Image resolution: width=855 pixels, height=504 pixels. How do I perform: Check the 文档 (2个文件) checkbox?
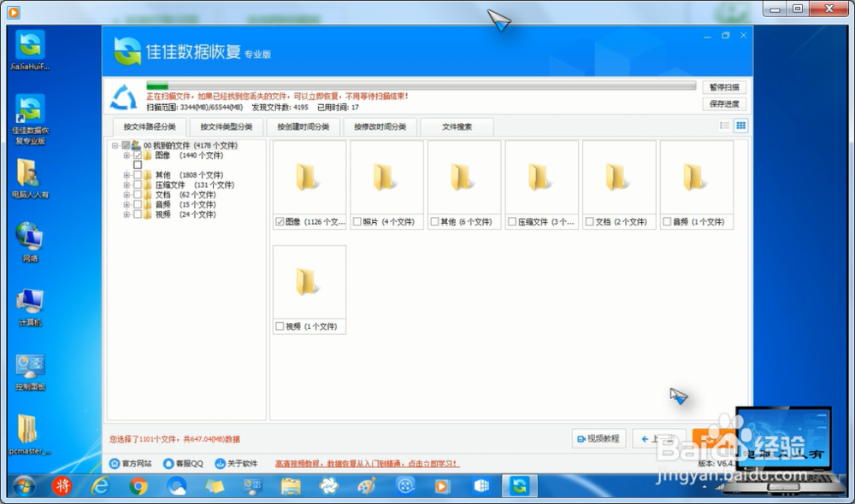click(589, 222)
